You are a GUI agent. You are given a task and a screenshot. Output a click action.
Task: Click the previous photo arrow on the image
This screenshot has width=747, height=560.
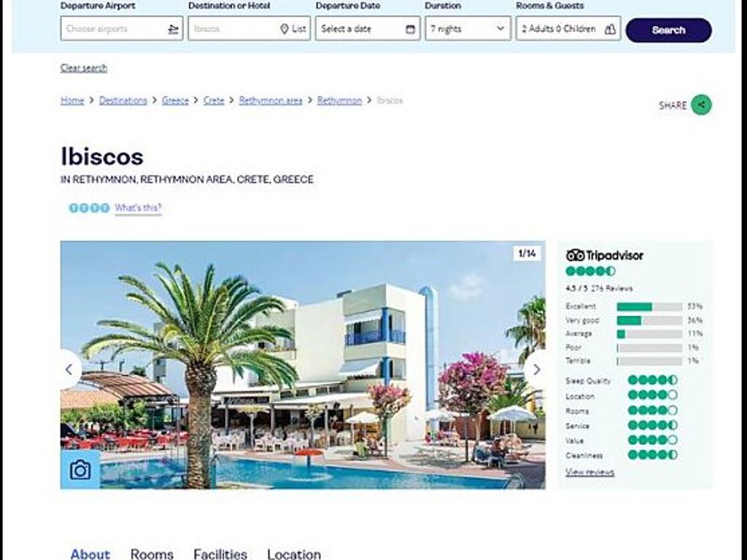click(69, 370)
